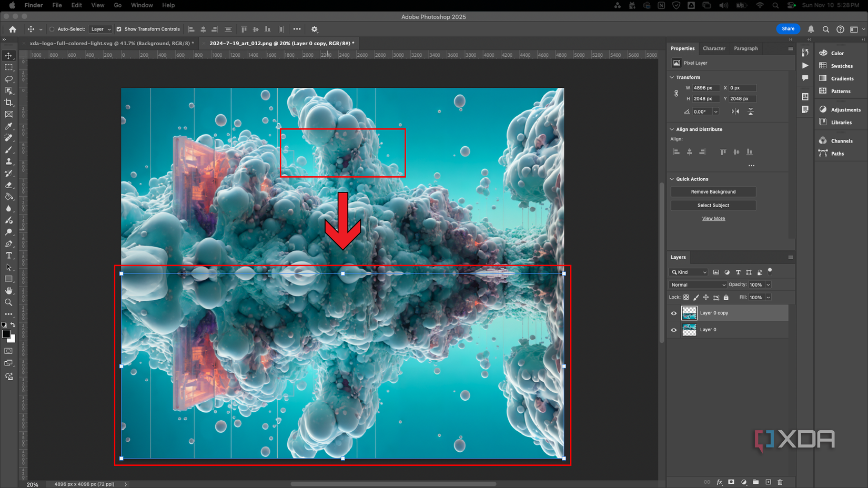Open the View More link
The image size is (868, 488).
pos(713,219)
